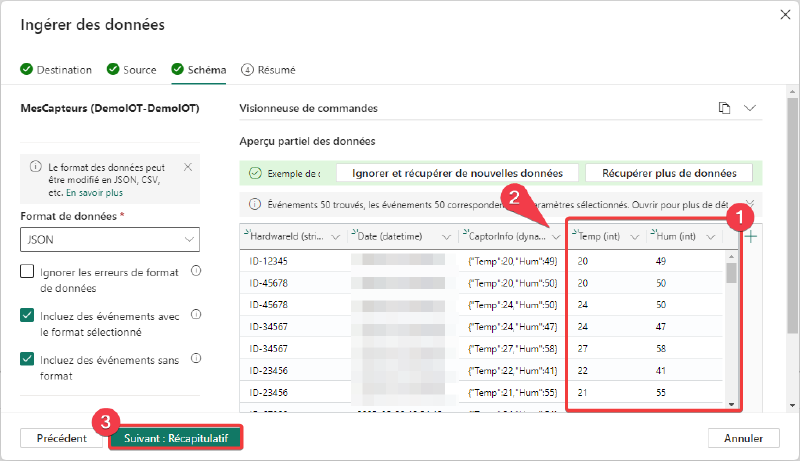This screenshot has height=461, width=800.
Task: Click the MesCapteurs (DemoIOT-DemoIOT) table name
Action: 110,108
